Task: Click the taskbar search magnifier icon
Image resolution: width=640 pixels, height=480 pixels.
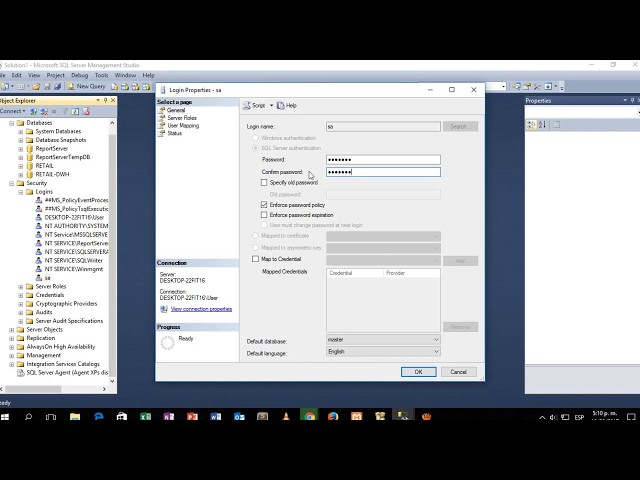Action: click(x=28, y=417)
